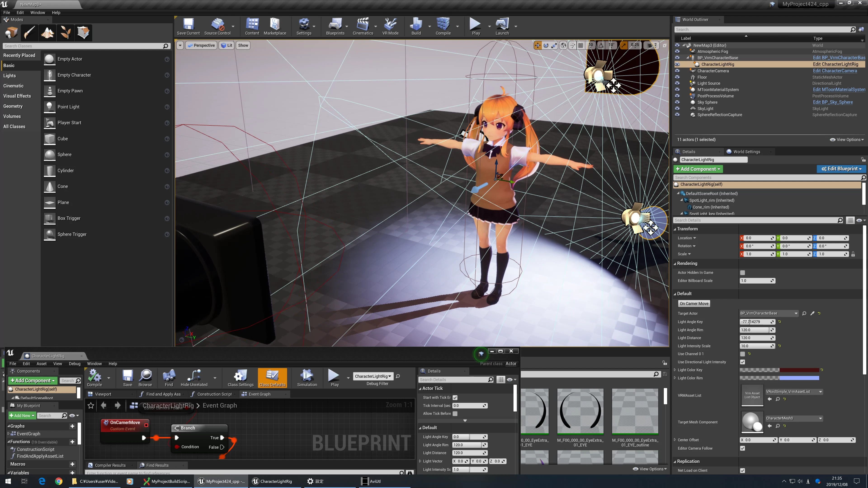Toggle Use Channel 0 1 checkbox

click(742, 354)
